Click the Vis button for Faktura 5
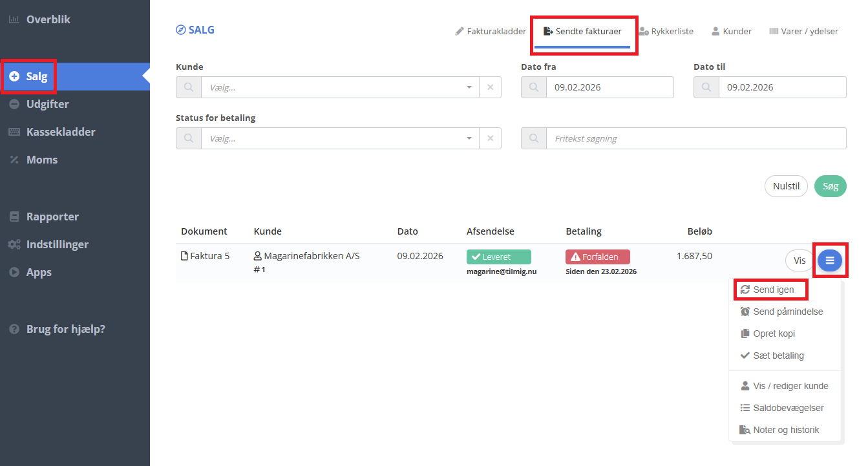 [x=799, y=260]
